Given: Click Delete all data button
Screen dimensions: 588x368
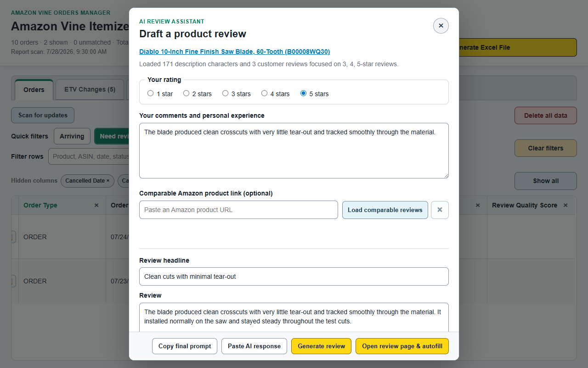Looking at the screenshot, I should (x=545, y=115).
